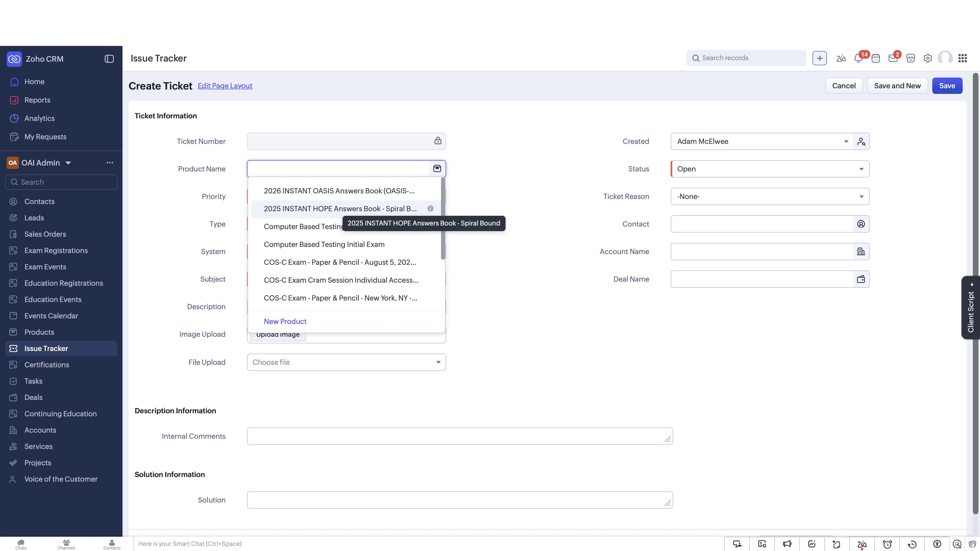Click the Account Name lookup building icon
Screen dimensions: 980x551
click(x=861, y=251)
